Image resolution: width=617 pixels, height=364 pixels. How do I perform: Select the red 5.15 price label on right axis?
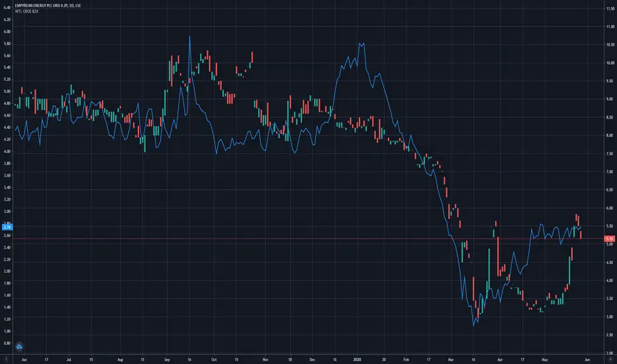tap(610, 239)
